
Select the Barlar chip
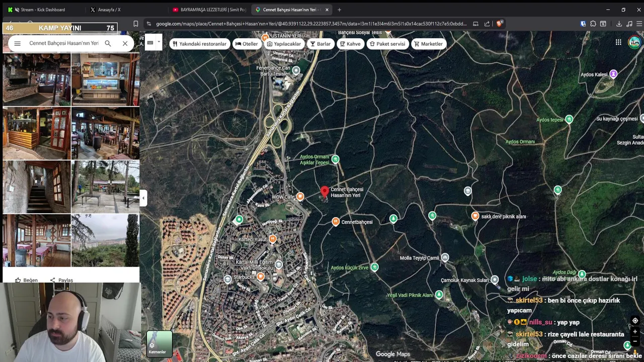pos(320,44)
